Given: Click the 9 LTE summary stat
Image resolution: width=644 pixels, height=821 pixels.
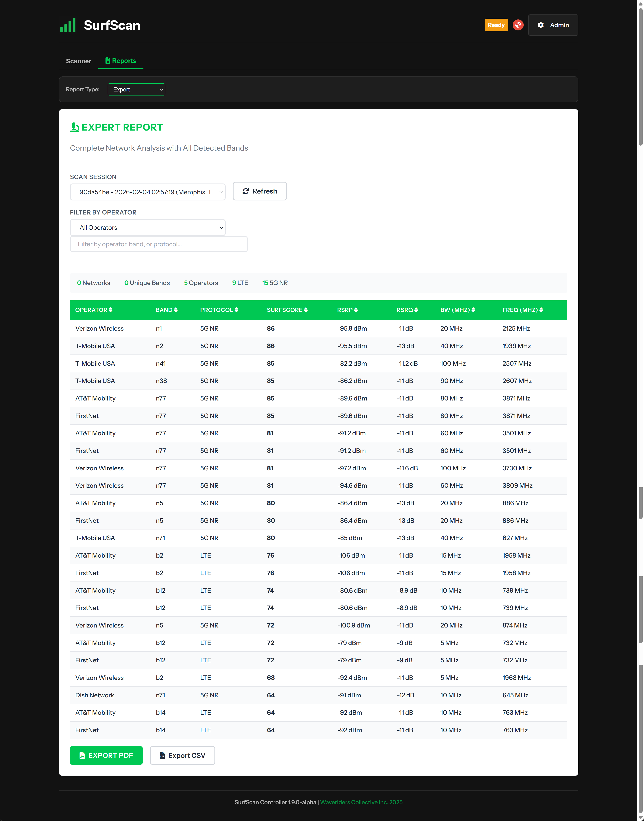Looking at the screenshot, I should tap(240, 283).
